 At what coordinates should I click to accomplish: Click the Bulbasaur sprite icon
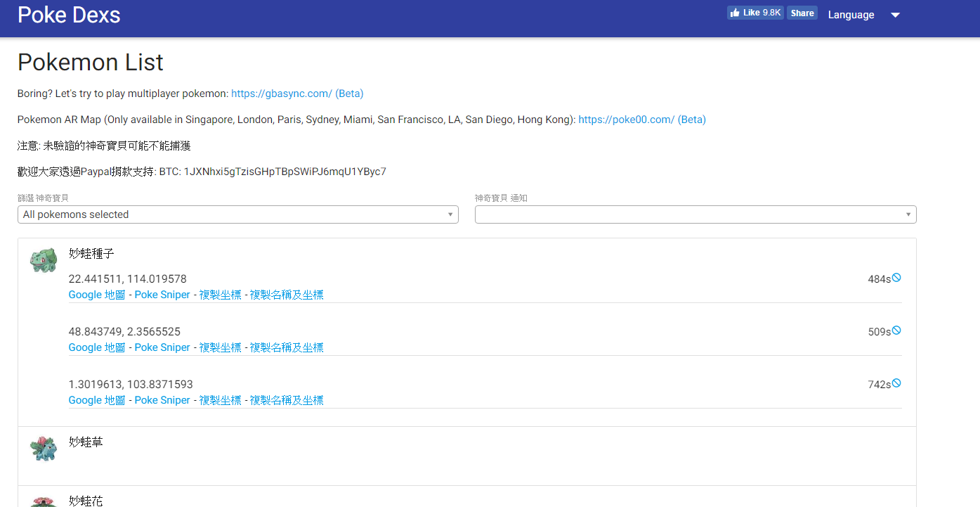click(x=43, y=260)
